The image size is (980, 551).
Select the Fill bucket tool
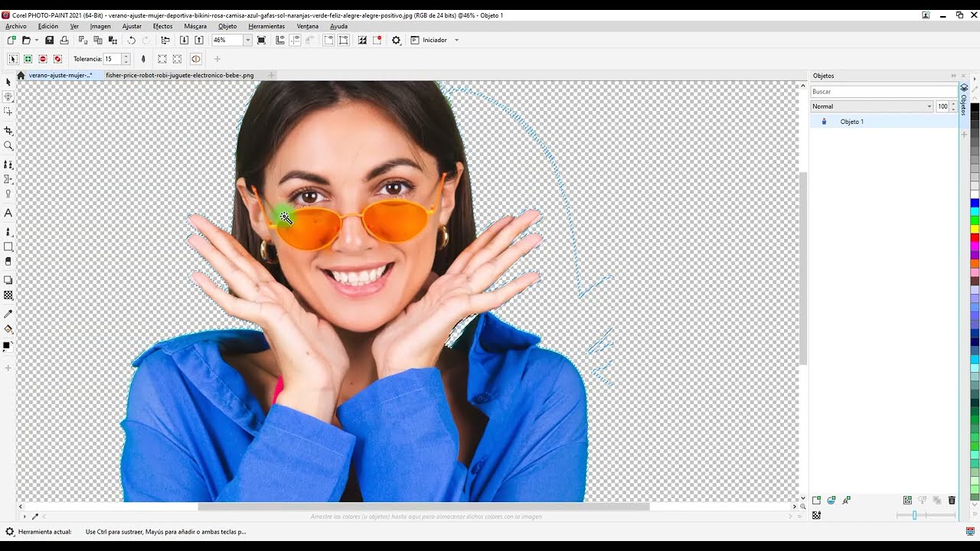[x=8, y=329]
